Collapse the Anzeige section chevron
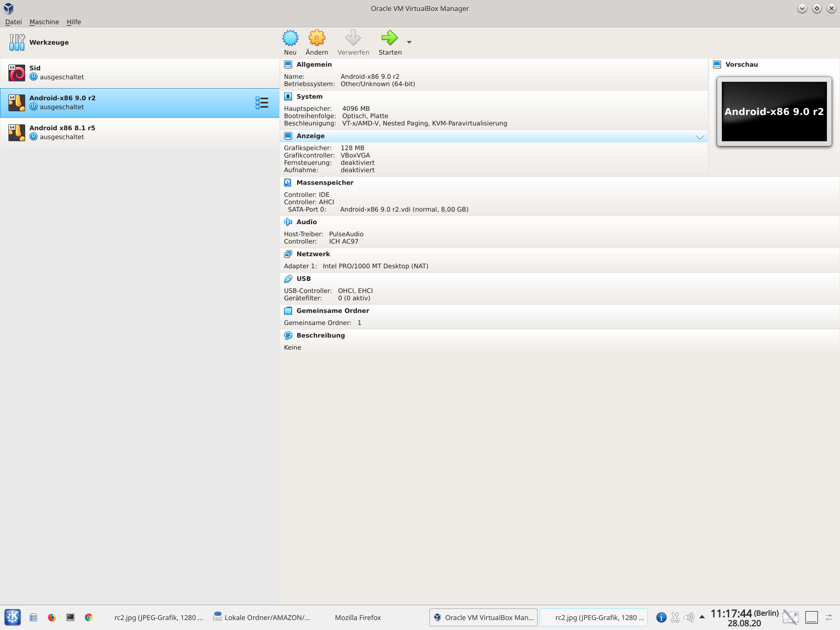 tap(700, 136)
